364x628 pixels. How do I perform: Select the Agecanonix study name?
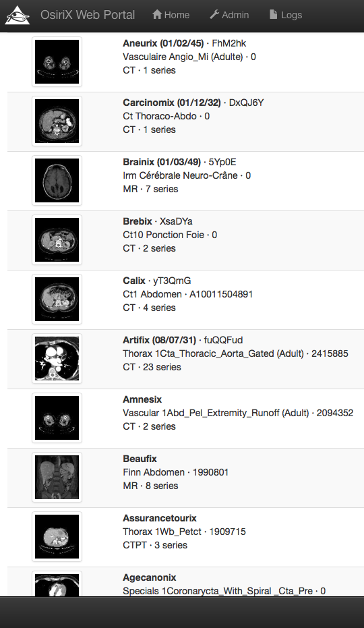click(x=150, y=577)
